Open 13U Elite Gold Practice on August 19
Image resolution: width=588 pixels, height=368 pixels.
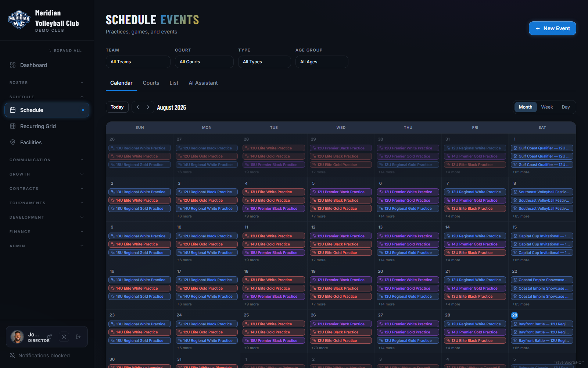click(341, 297)
